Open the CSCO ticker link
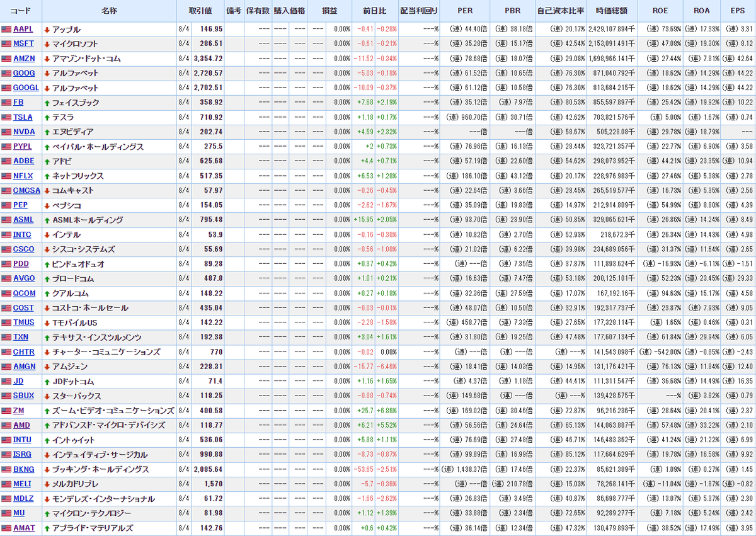 point(24,249)
